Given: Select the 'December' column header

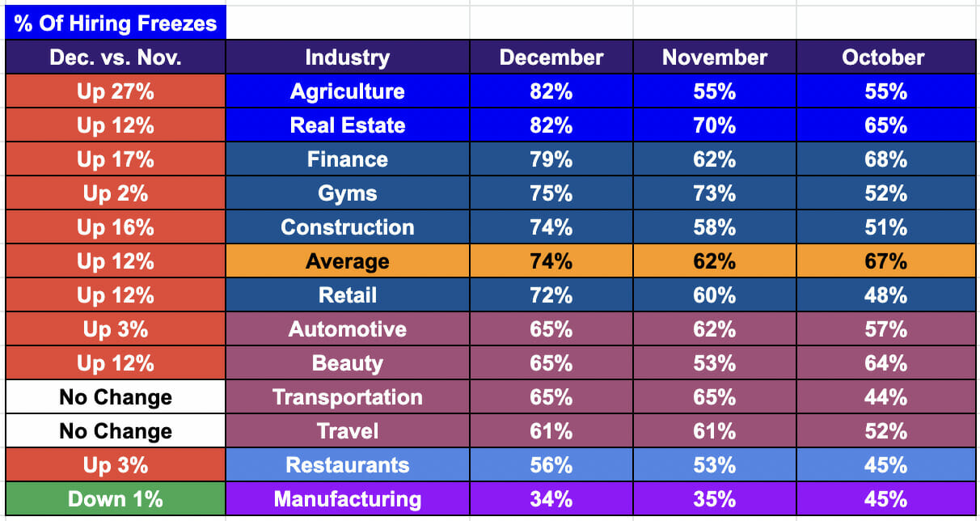Looking at the screenshot, I should [551, 57].
